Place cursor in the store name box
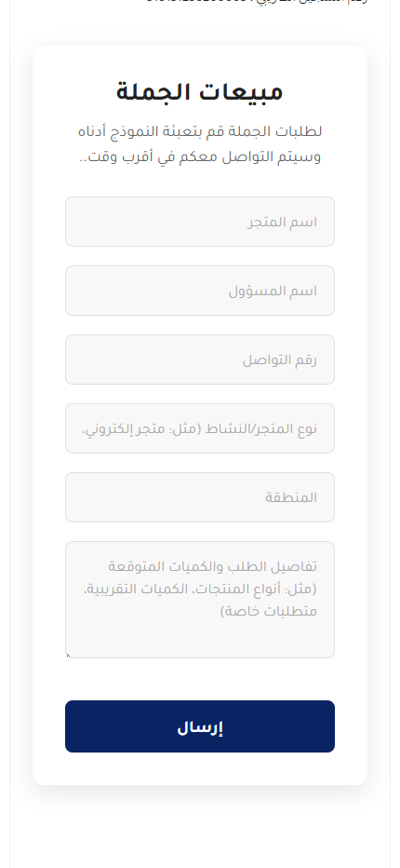Screen dimensions: 400x868 200,222
